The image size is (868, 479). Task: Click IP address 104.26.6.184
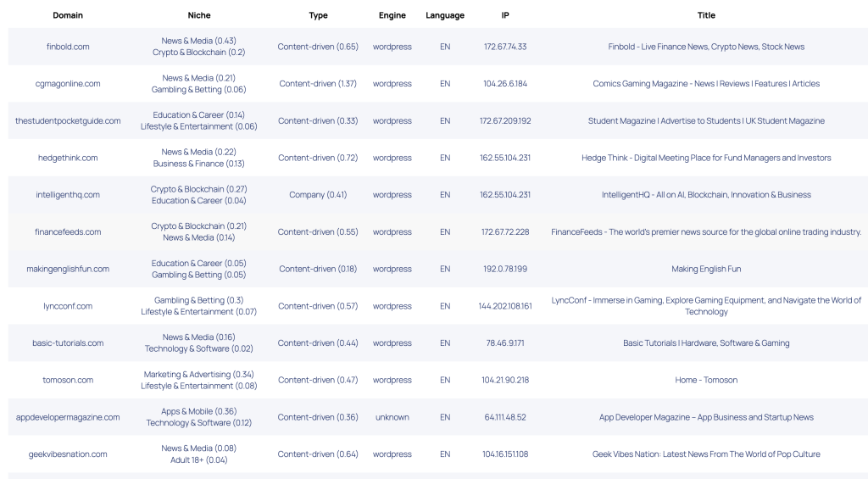pos(505,84)
